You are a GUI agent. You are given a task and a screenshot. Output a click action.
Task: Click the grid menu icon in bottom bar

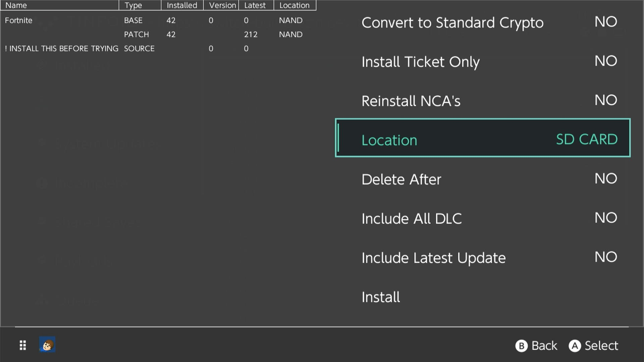tap(22, 345)
